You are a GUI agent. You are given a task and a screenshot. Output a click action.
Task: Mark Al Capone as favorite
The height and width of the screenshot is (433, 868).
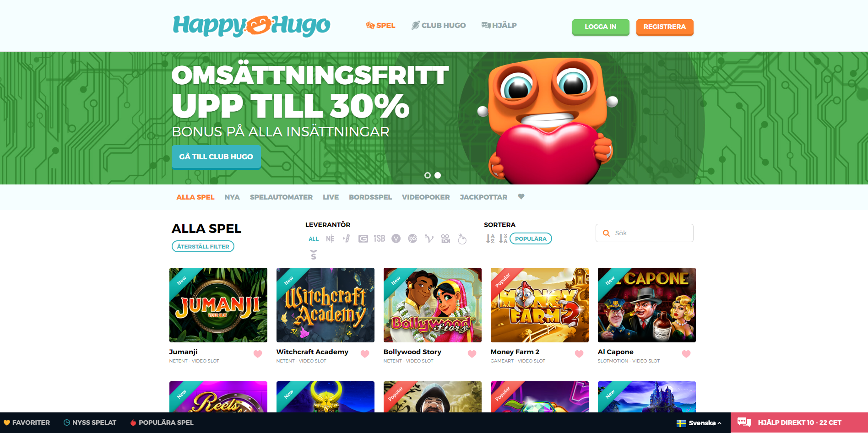point(686,354)
